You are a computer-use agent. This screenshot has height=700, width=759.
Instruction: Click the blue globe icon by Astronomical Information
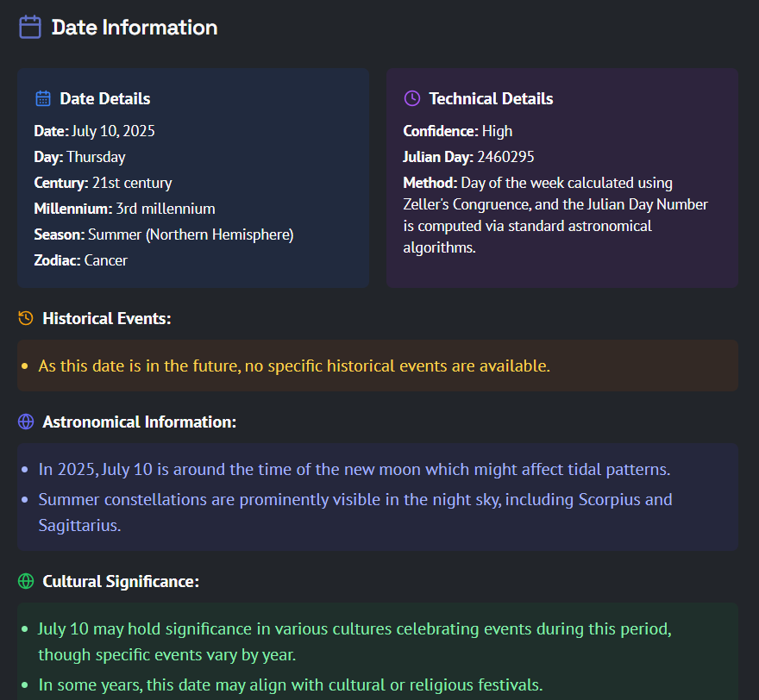point(26,422)
